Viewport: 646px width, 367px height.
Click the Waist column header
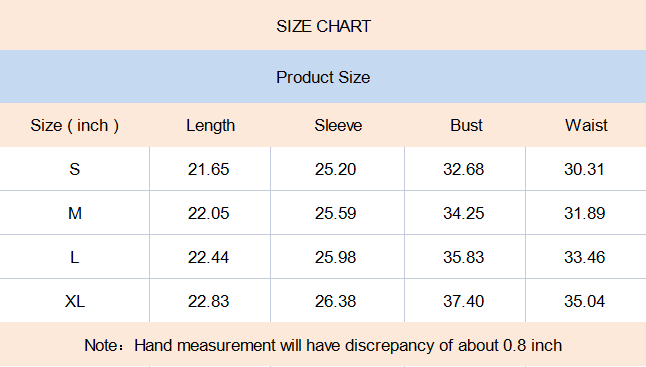[x=586, y=125]
